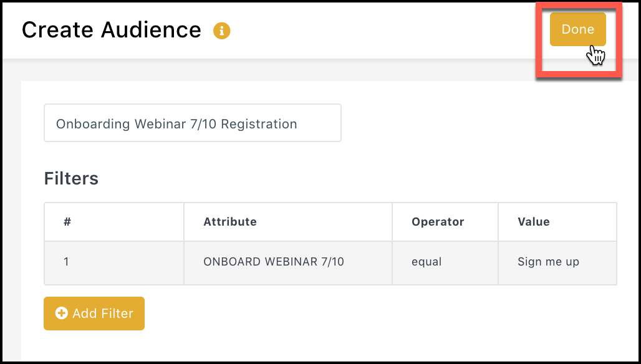Click the # column header
Screen dimensions: 641x364
tap(67, 222)
